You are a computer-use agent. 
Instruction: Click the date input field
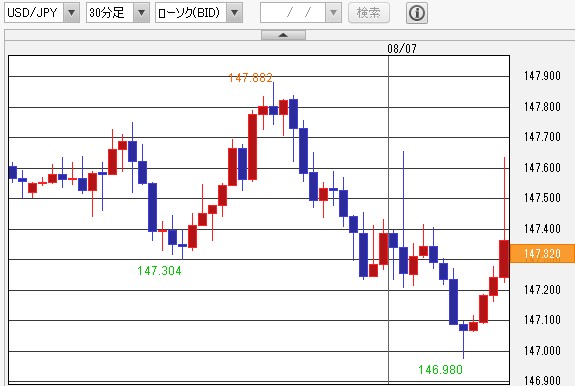coord(293,13)
